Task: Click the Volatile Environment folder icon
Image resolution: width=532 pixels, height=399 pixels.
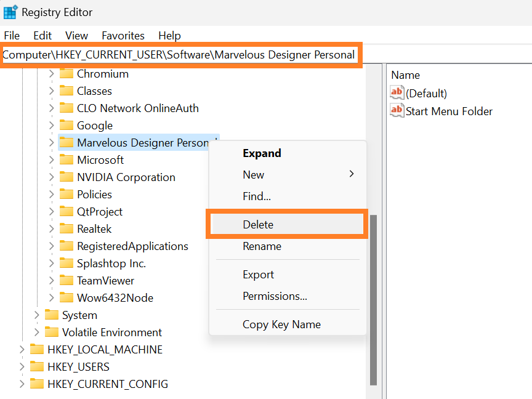Action: (52, 332)
